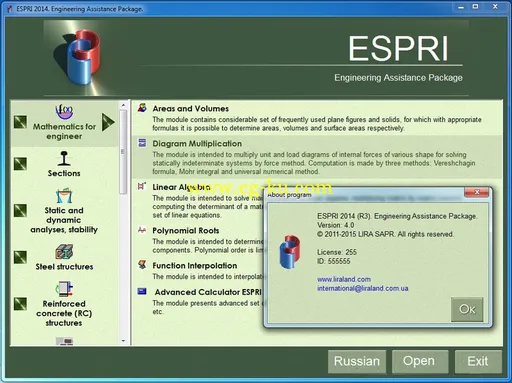Switch interface language with Russian button
Screen dimensions: 512x383
point(357,361)
